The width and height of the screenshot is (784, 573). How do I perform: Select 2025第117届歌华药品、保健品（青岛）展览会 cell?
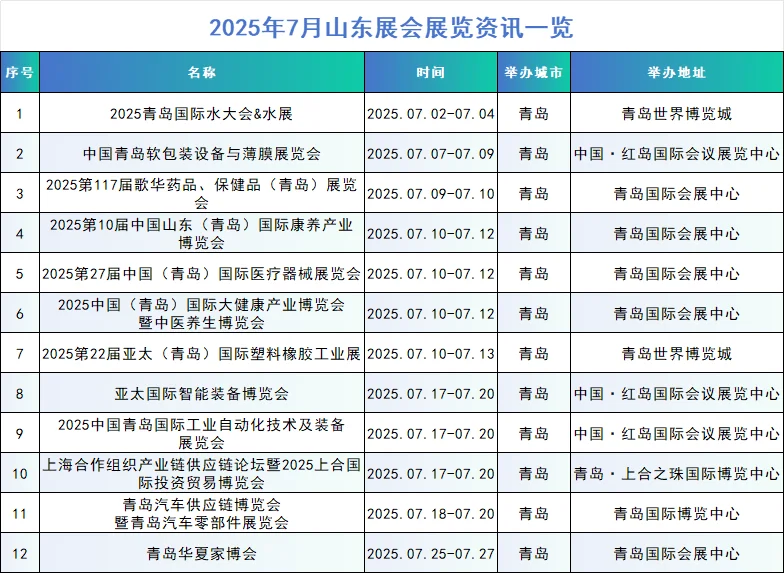[202, 194]
